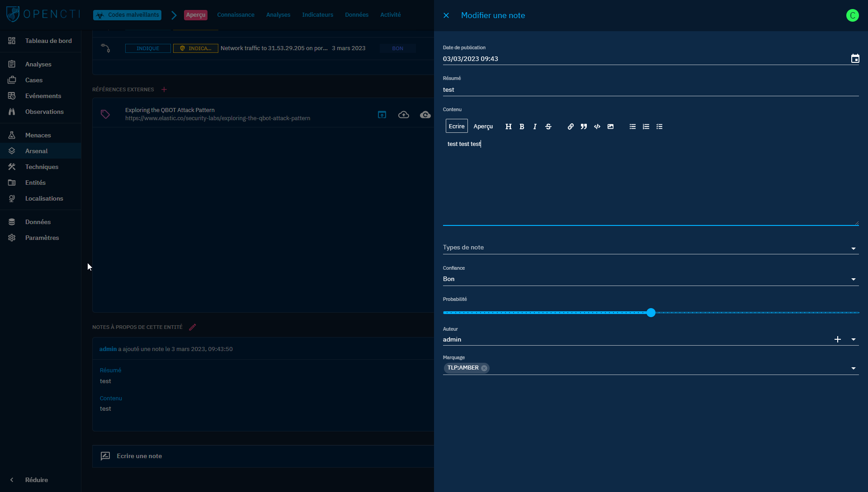Insert an image into the note content
This screenshot has height=492, width=868.
click(610, 127)
